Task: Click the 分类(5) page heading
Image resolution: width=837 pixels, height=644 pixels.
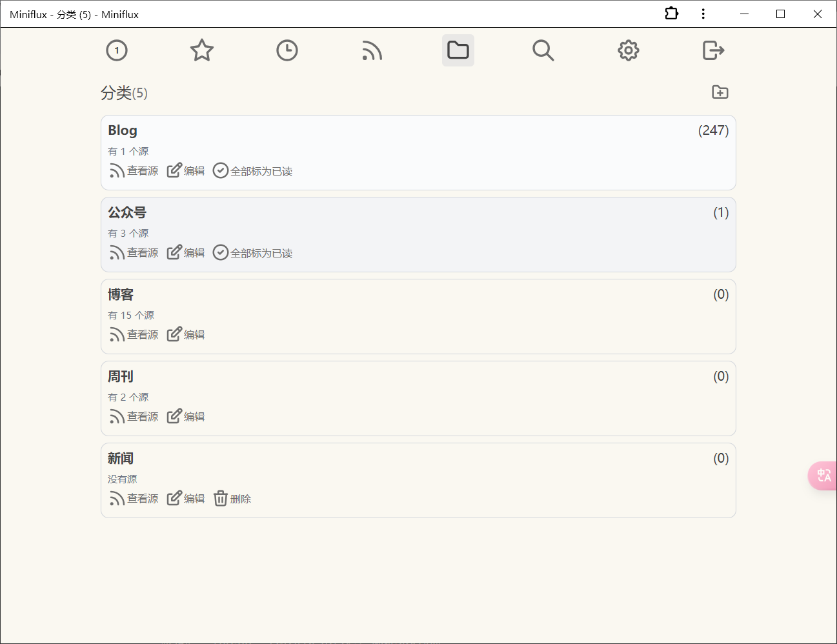Action: click(x=124, y=93)
